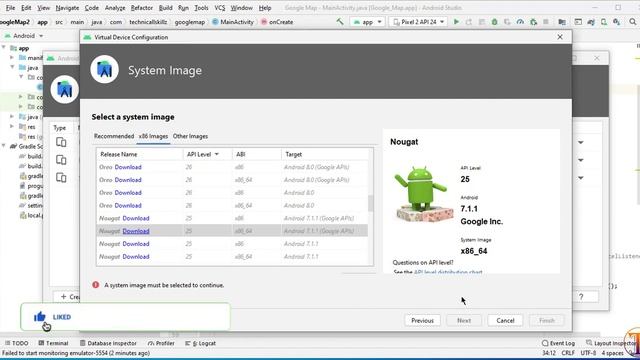Click the disabled Finish button
This screenshot has width=640, height=360.
(547, 320)
